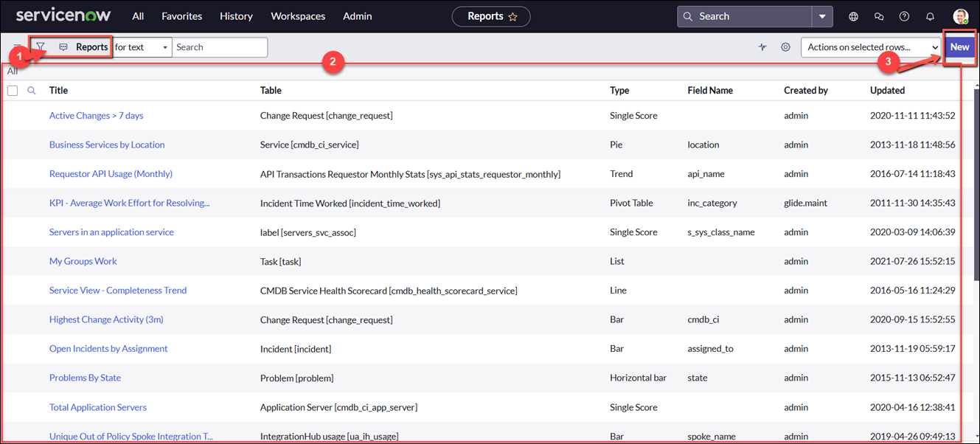This screenshot has width=980, height=444.
Task: Open the help question mark icon
Action: point(904,16)
